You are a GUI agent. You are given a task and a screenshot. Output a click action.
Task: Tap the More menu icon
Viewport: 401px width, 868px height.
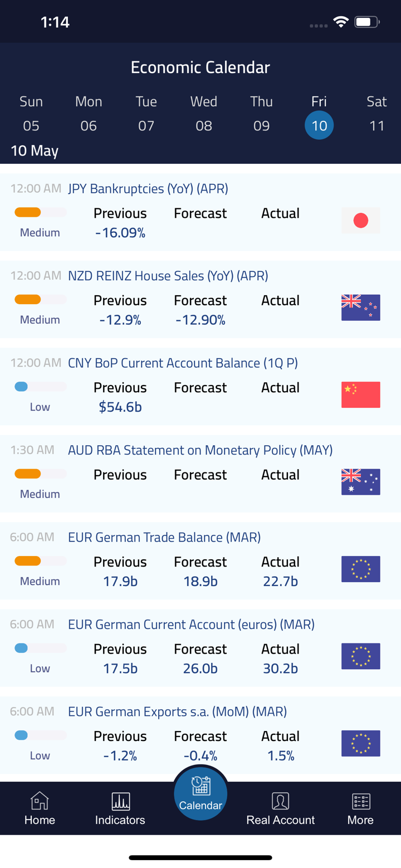pyautogui.click(x=360, y=802)
